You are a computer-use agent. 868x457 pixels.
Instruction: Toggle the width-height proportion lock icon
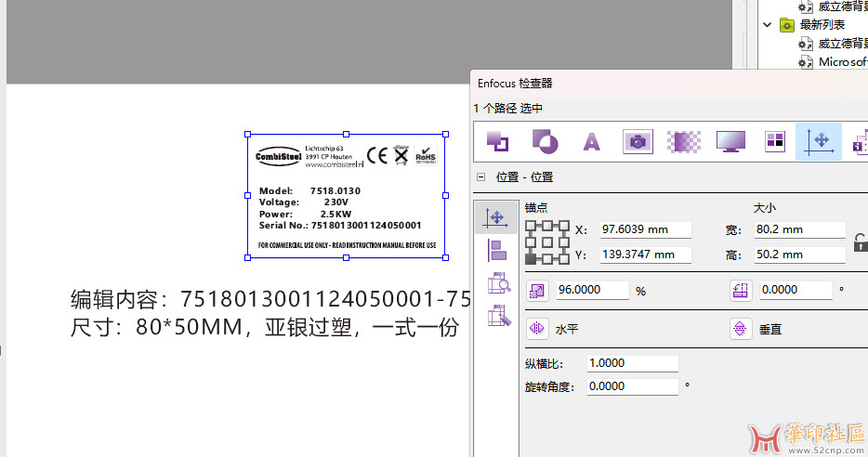pyautogui.click(x=860, y=242)
